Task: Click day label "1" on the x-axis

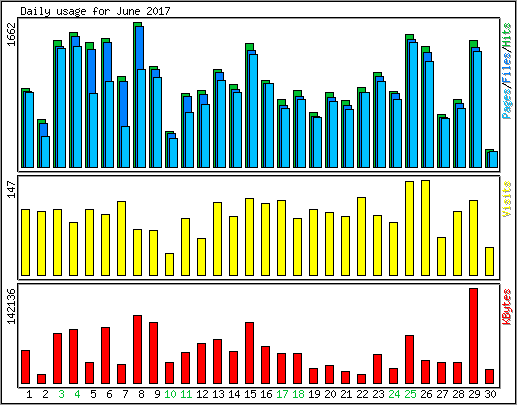Action: (x=29, y=394)
